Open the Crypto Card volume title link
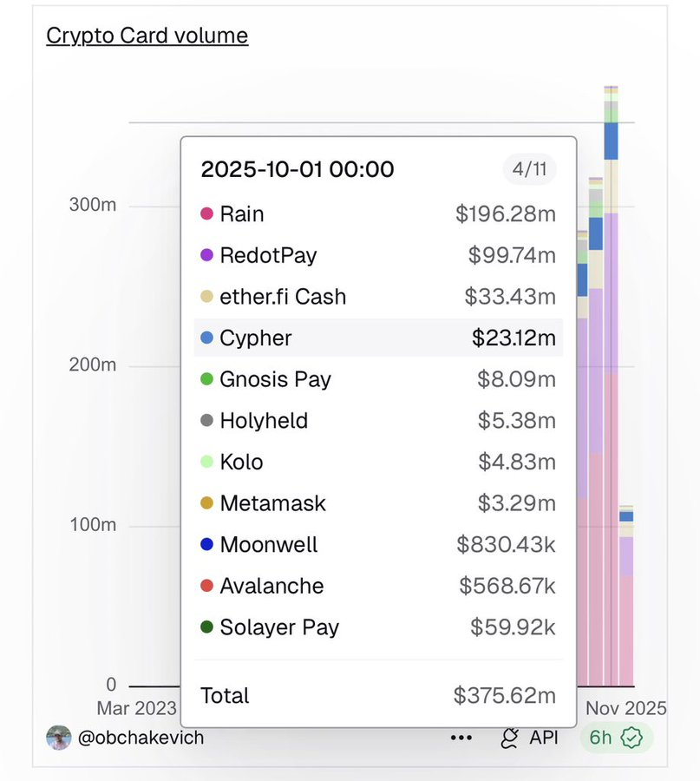The height and width of the screenshot is (781, 700). point(146,36)
